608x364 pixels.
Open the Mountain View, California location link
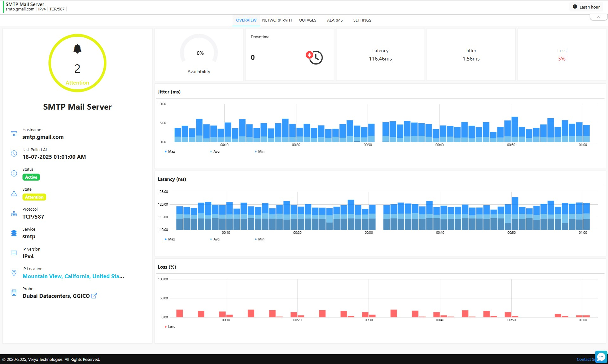[x=73, y=276]
